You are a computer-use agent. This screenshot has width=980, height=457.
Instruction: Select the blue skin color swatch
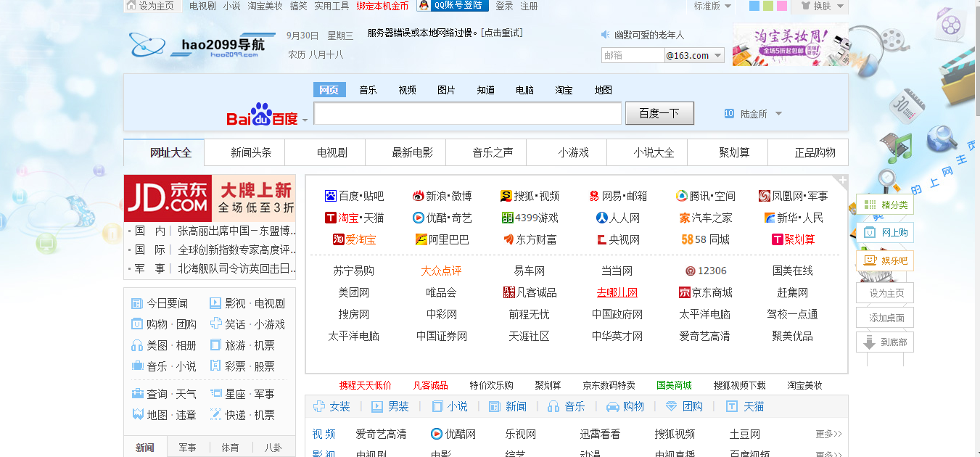coord(754,6)
